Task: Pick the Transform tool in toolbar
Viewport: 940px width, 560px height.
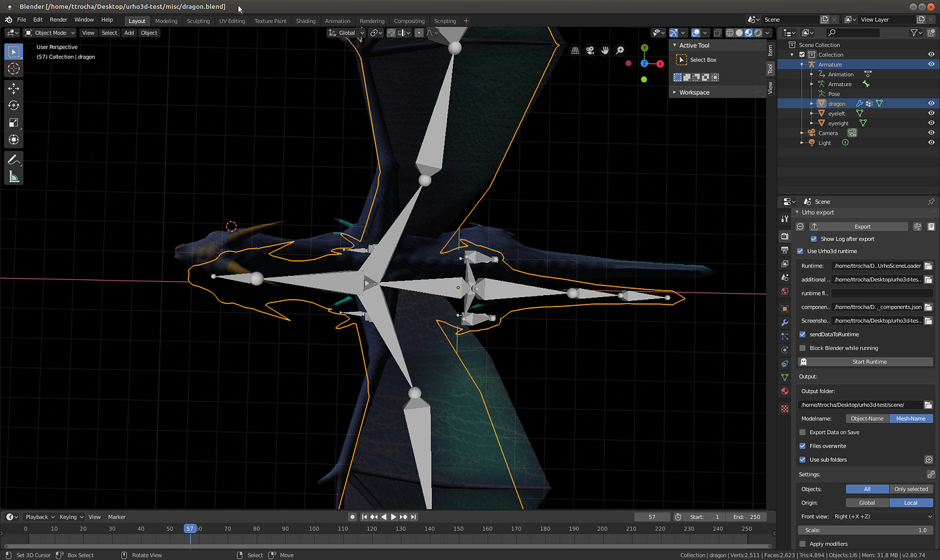Action: (14, 140)
